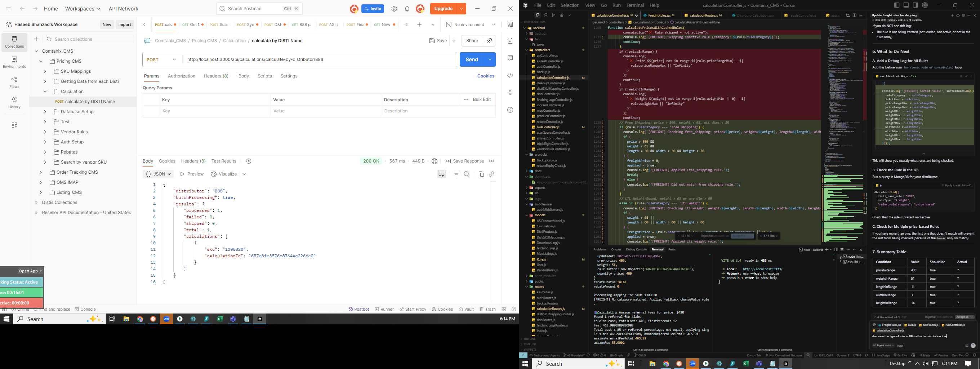The image size is (980, 369).
Task: Expand Distis Collections in sidebar
Action: pyautogui.click(x=36, y=203)
